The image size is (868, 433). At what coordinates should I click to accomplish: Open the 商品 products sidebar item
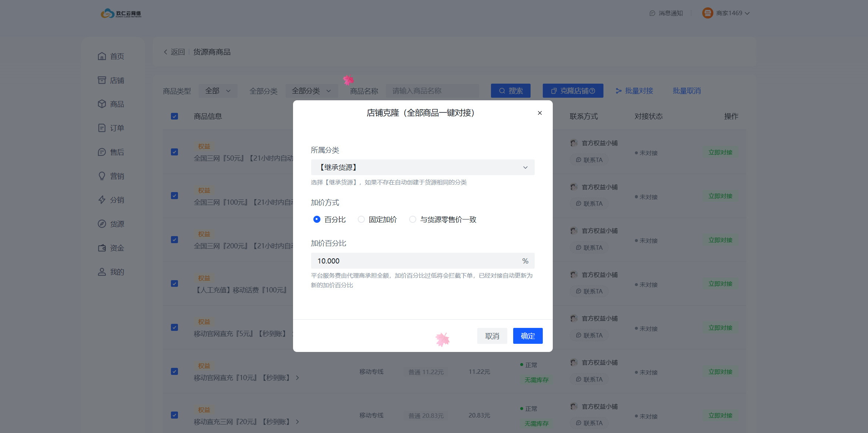coord(111,104)
